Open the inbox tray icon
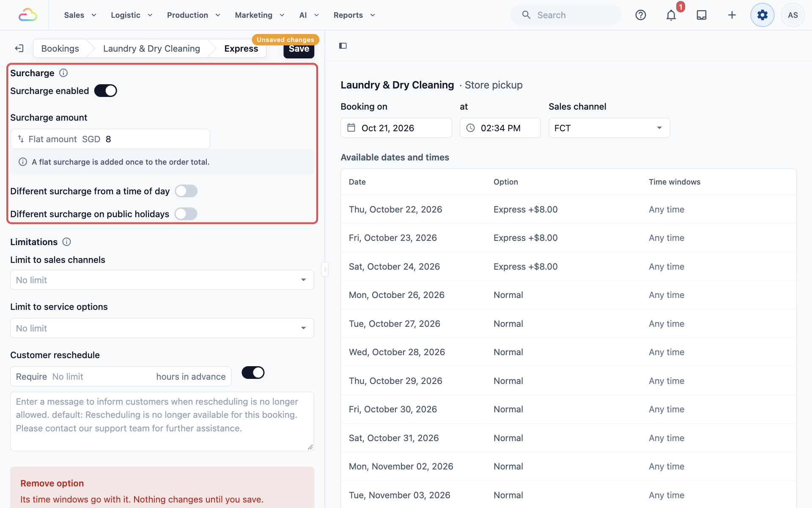 (x=702, y=15)
